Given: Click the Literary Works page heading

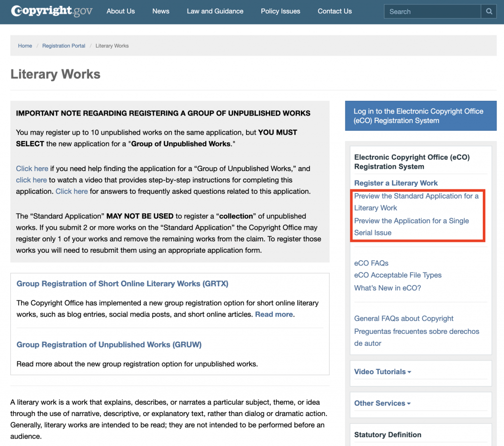Looking at the screenshot, I should tap(55, 74).
